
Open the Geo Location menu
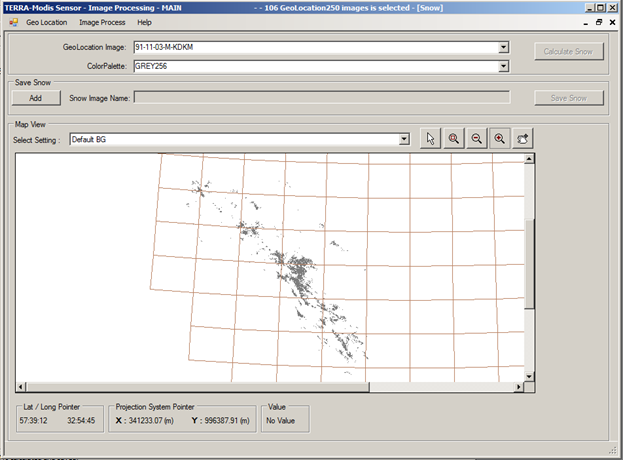coord(46,22)
